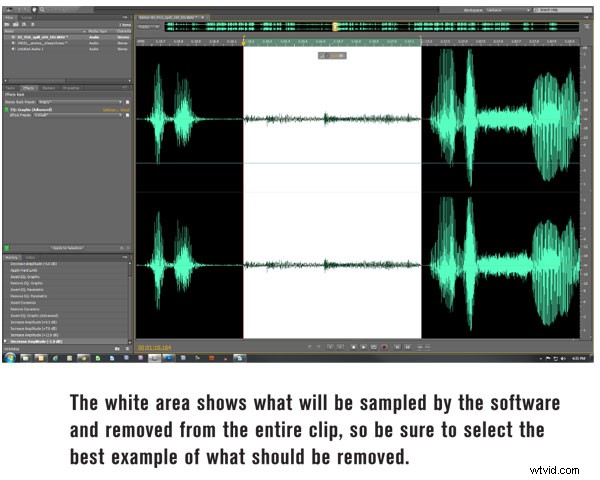Sort files by Media Type column

point(99,31)
